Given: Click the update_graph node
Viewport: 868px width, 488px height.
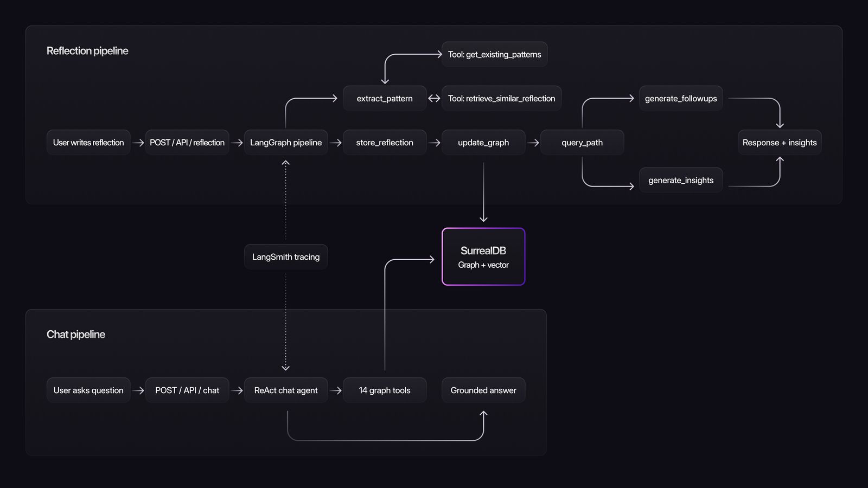Looking at the screenshot, I should (483, 142).
